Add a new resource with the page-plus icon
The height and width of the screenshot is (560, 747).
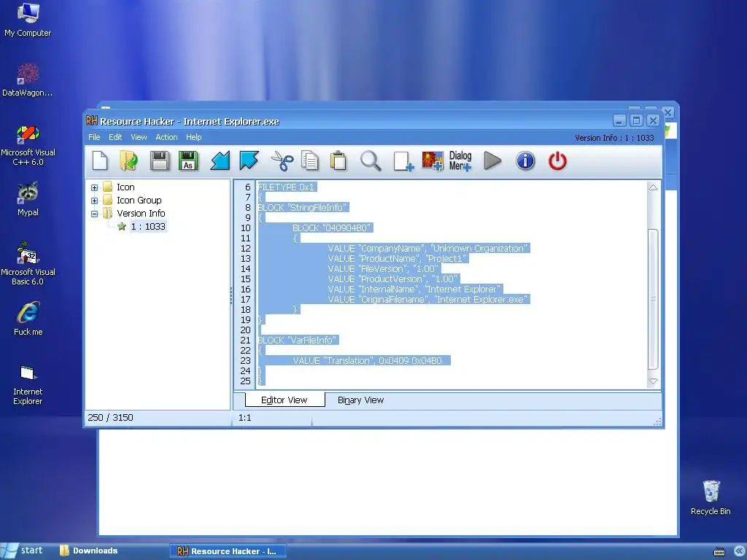coord(403,161)
